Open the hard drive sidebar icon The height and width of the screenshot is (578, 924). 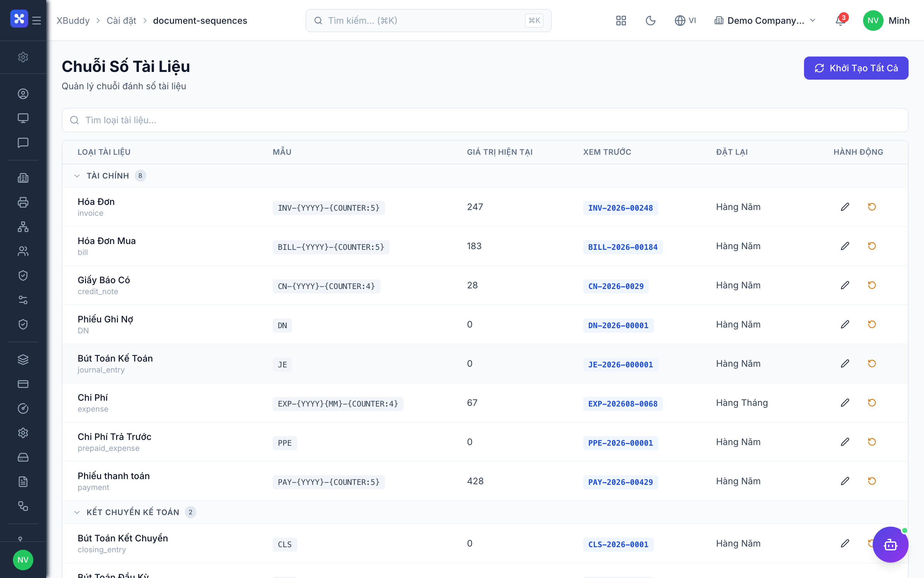pos(23,458)
